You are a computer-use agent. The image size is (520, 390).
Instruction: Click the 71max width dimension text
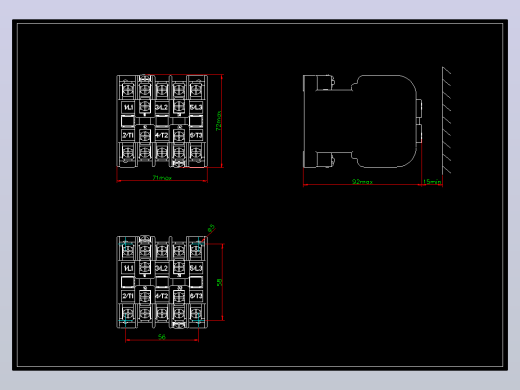coord(162,178)
